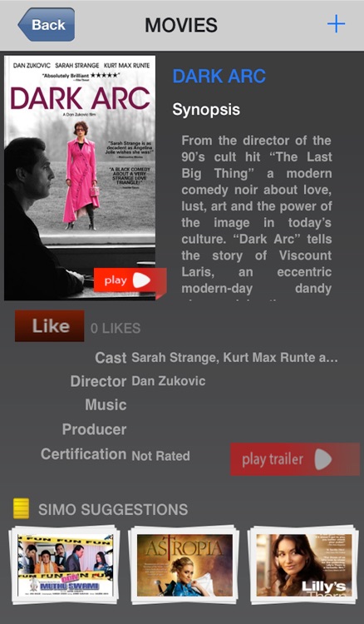Image resolution: width=364 pixels, height=624 pixels.
Task: Expand the truncated Cast names line
Action: coord(234,358)
